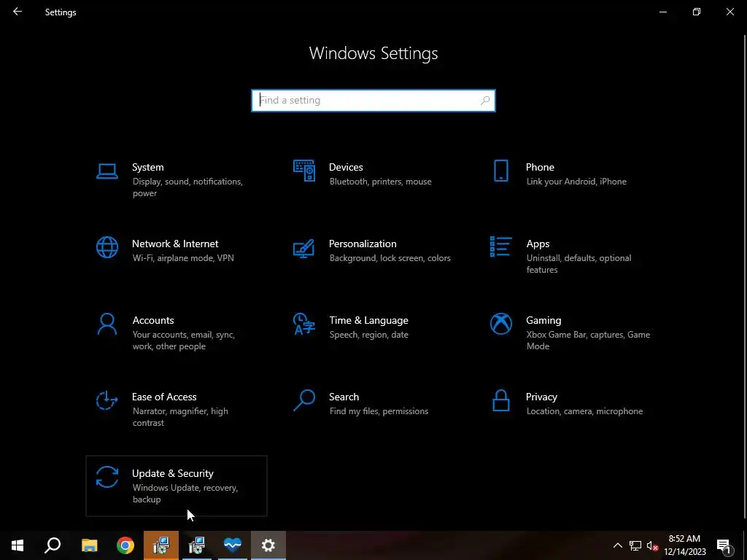Click "Link your Android, iPhone" text
The width and height of the screenshot is (747, 560).
tap(576, 182)
